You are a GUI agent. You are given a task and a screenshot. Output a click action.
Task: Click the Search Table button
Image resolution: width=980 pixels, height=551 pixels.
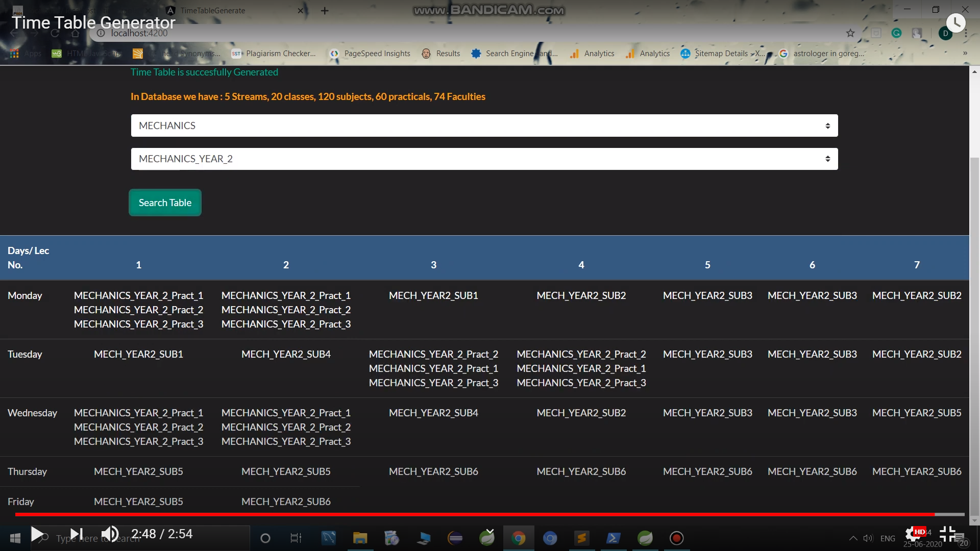point(164,203)
